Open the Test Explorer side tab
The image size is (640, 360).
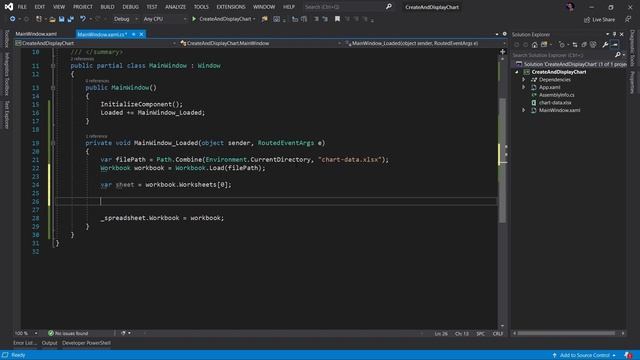pos(6,115)
